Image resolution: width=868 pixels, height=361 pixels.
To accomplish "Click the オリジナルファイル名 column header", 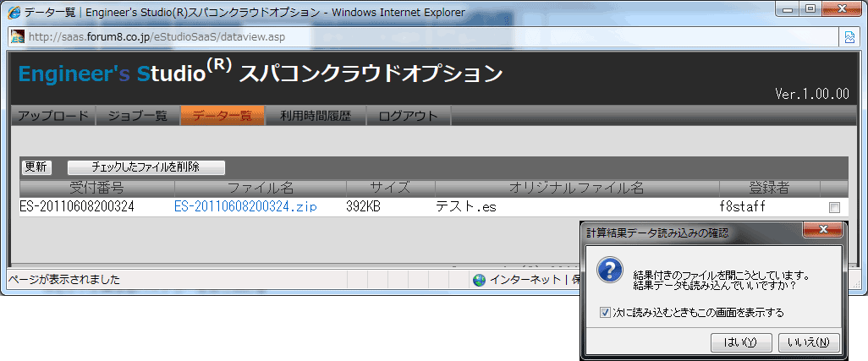I will pos(577,188).
